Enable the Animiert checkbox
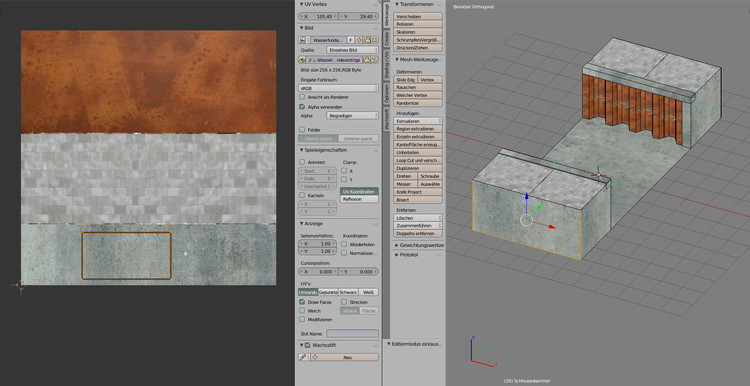 pyautogui.click(x=302, y=162)
